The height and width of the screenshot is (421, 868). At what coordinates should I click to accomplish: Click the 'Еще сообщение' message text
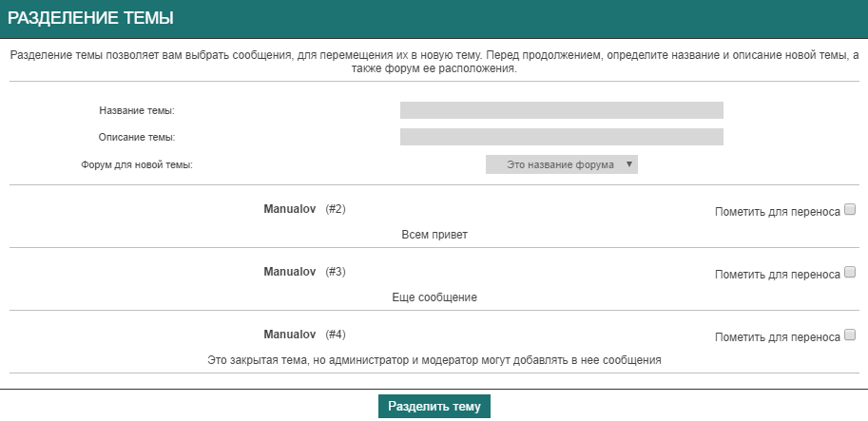[434, 297]
